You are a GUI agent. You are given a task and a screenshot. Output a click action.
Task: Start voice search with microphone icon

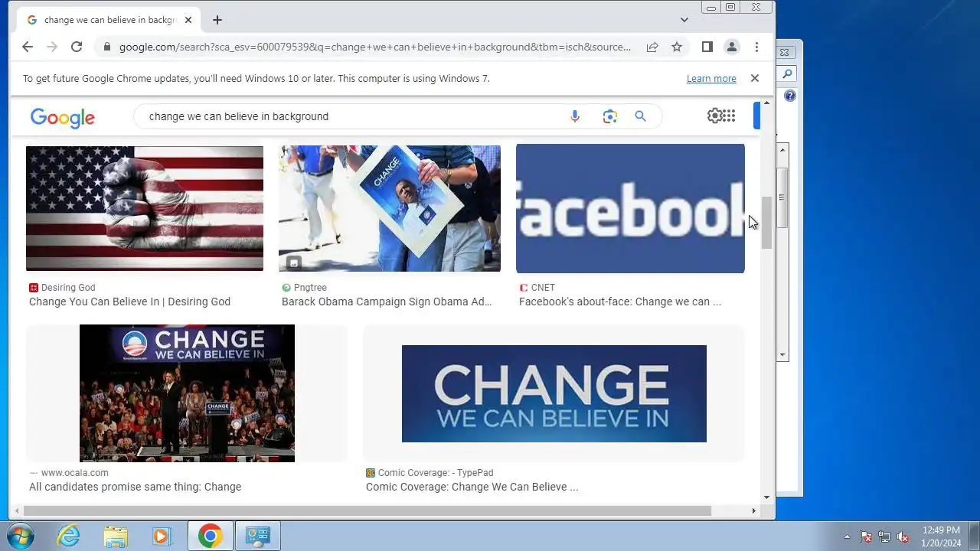pyautogui.click(x=575, y=116)
